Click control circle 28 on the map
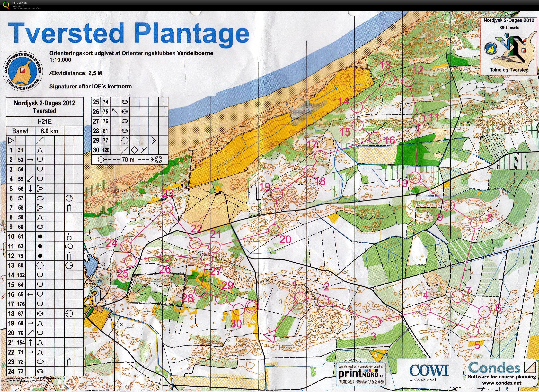The width and height of the screenshot is (539, 392). 200,291
